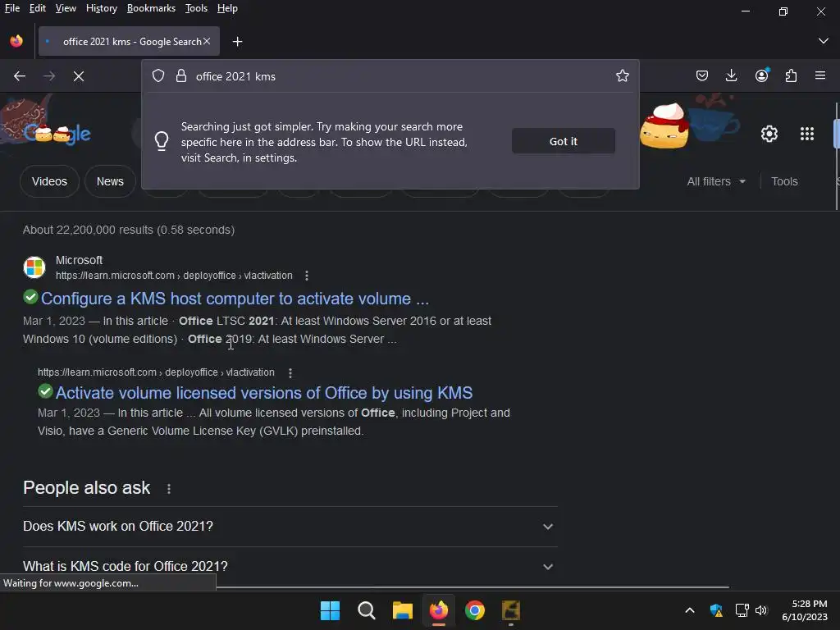Open the Firefox View pinned icon
Viewport: 840px width, 630px height.
(16, 41)
